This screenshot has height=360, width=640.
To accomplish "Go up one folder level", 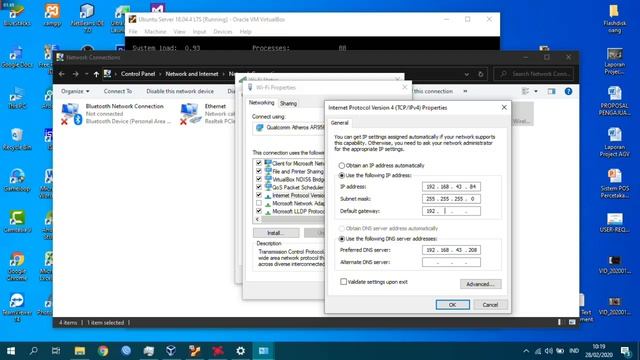I will pos(96,74).
